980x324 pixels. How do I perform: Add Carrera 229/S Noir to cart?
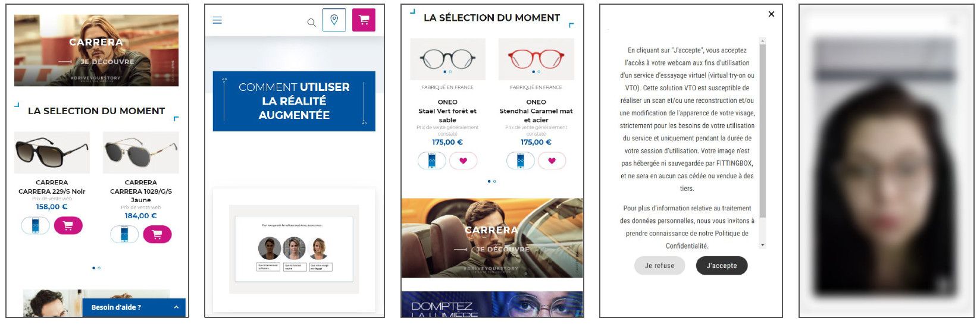(x=68, y=225)
